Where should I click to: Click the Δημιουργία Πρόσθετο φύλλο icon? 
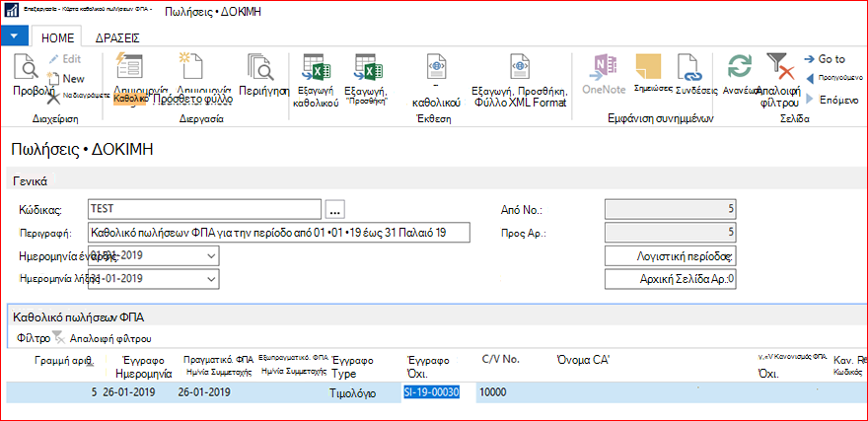189,66
